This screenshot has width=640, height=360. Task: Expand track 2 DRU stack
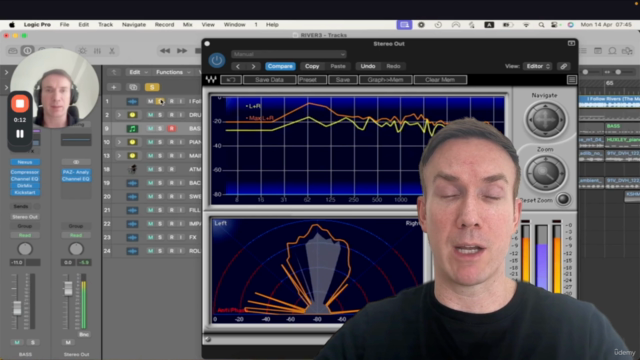[x=119, y=115]
